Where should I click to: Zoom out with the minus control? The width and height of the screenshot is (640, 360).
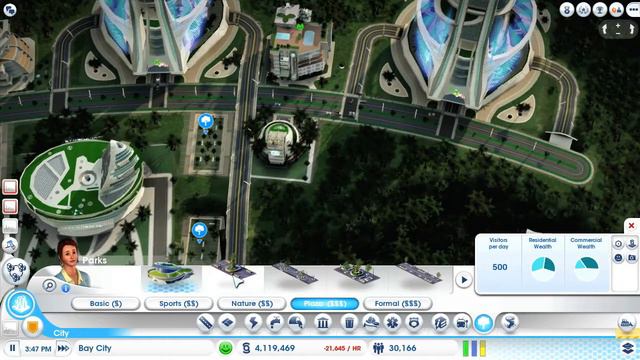pos(618,33)
